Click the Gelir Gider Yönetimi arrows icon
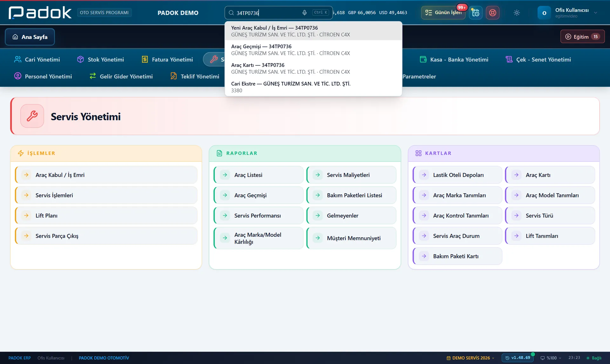Viewport: 610px width, 364px height. pos(93,76)
